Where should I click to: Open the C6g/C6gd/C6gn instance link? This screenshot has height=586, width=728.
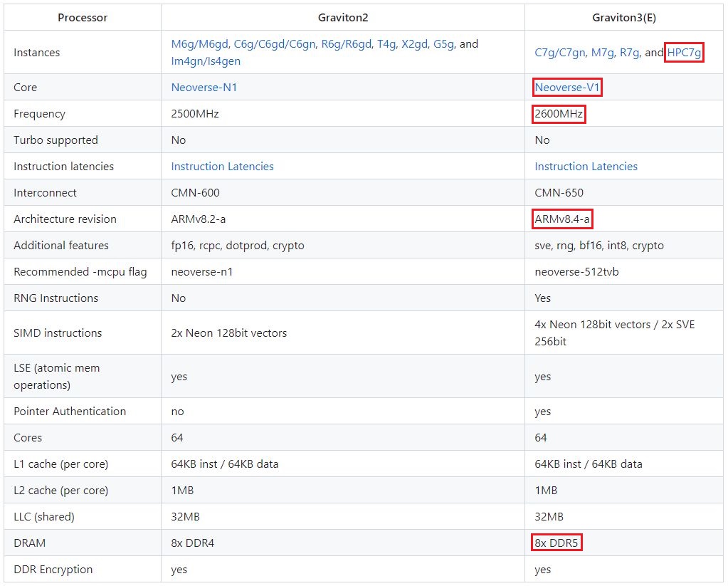(274, 44)
